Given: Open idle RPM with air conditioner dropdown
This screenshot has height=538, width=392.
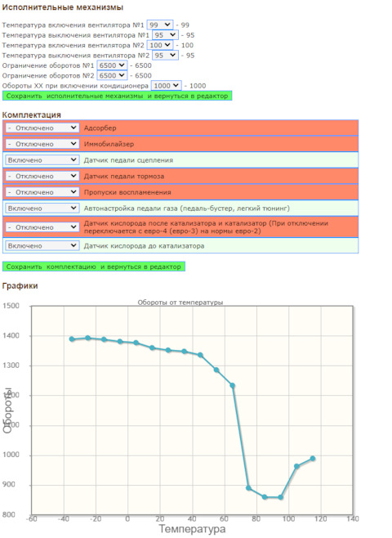Looking at the screenshot, I should tap(166, 85).
